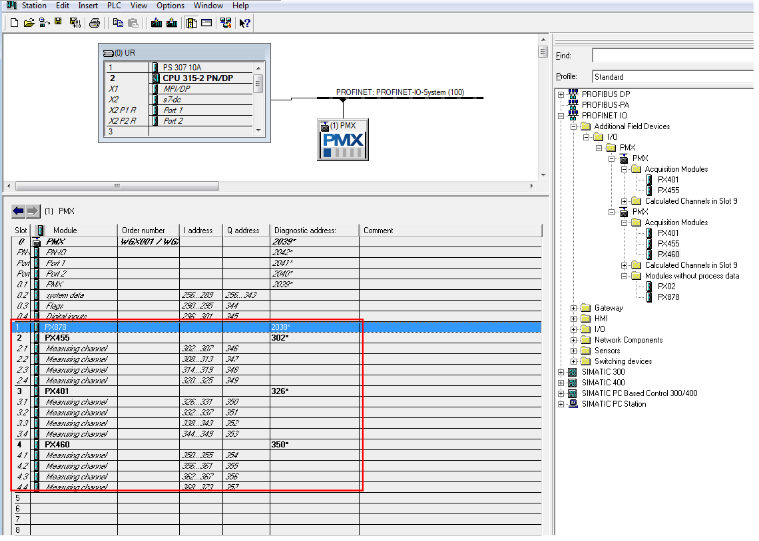Screen dimensions: 759x541
Task: Select PS 307 10A in UR rack
Action: tap(182, 67)
